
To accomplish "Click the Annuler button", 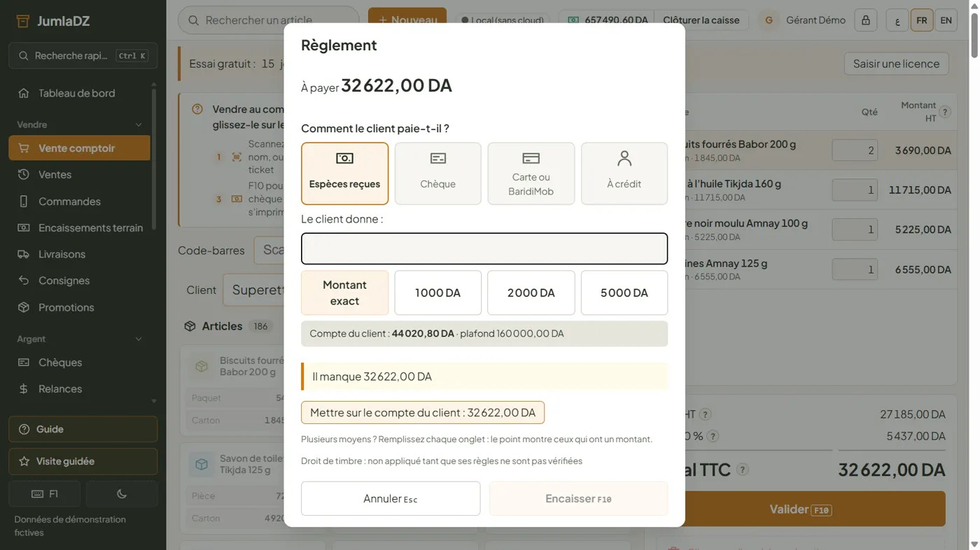I will [x=391, y=499].
